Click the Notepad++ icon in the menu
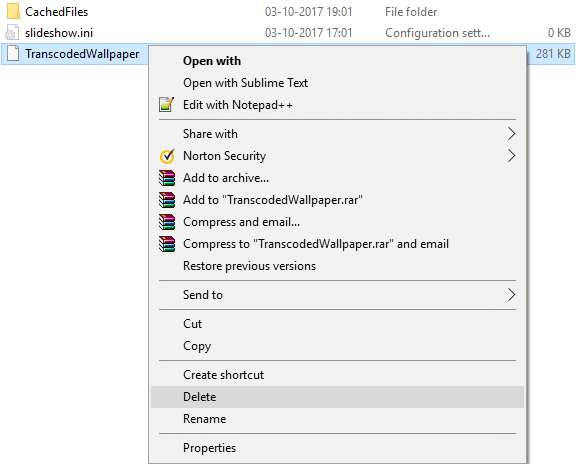The height and width of the screenshot is (464, 578). pyautogui.click(x=166, y=105)
